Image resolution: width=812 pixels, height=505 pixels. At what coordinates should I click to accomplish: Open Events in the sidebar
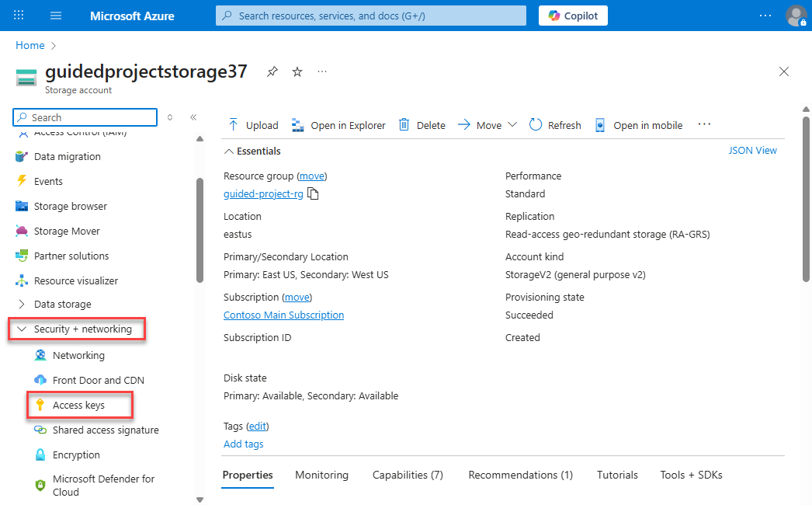click(x=40, y=182)
